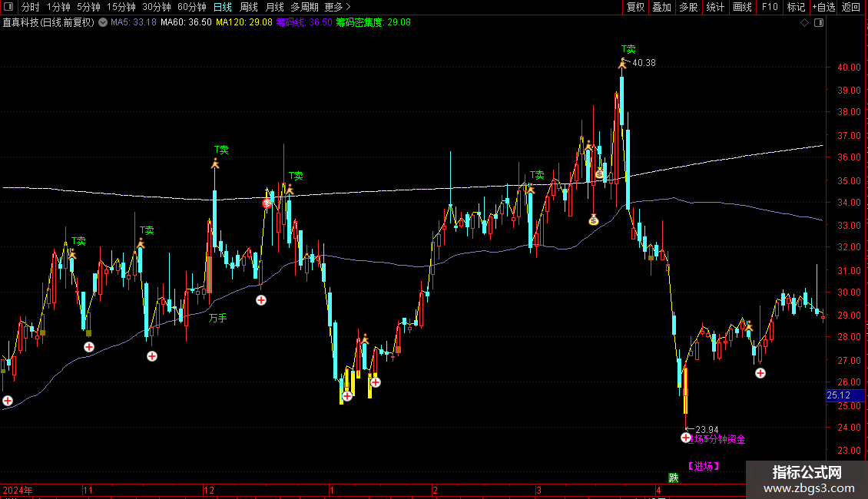Toggle the right side panel icon
Viewport: 868px width, 499px height.
pyautogui.click(x=819, y=23)
